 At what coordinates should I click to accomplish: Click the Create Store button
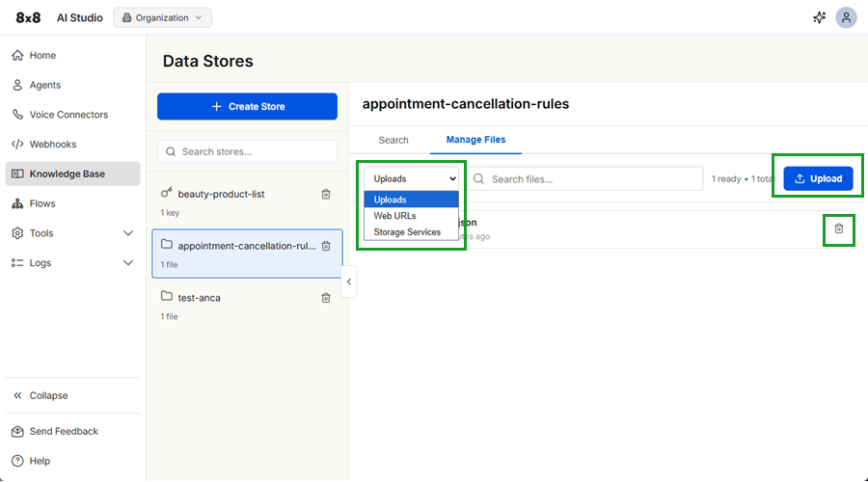[x=248, y=106]
